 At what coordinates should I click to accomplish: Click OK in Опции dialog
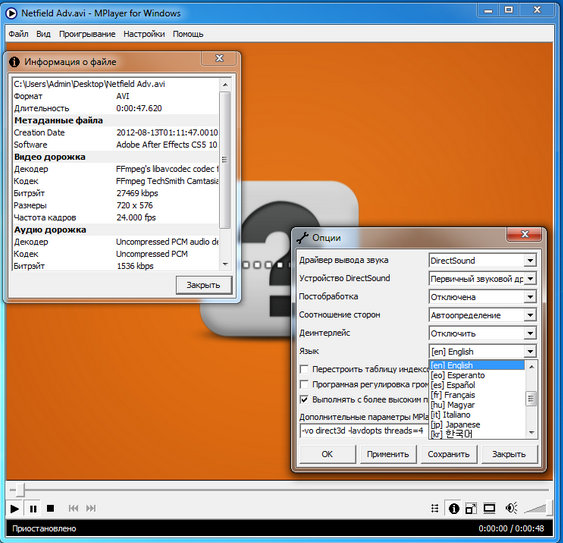[x=327, y=454]
